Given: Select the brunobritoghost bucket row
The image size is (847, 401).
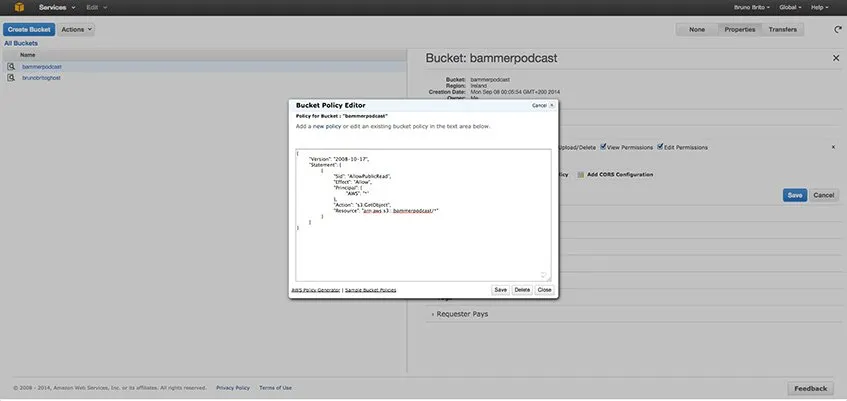Looking at the screenshot, I should (204, 78).
